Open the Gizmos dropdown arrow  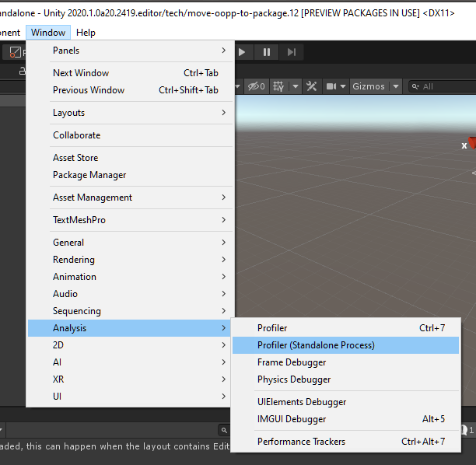click(395, 86)
